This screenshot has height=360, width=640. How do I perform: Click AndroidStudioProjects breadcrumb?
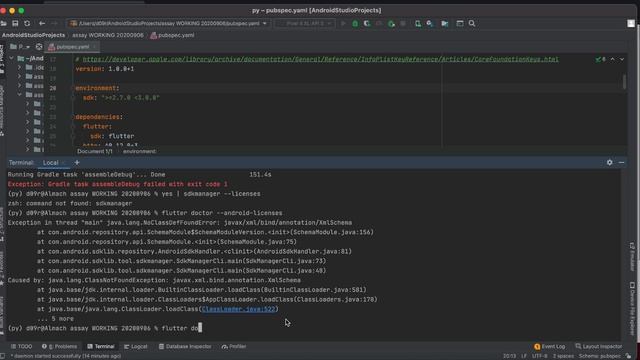33,35
